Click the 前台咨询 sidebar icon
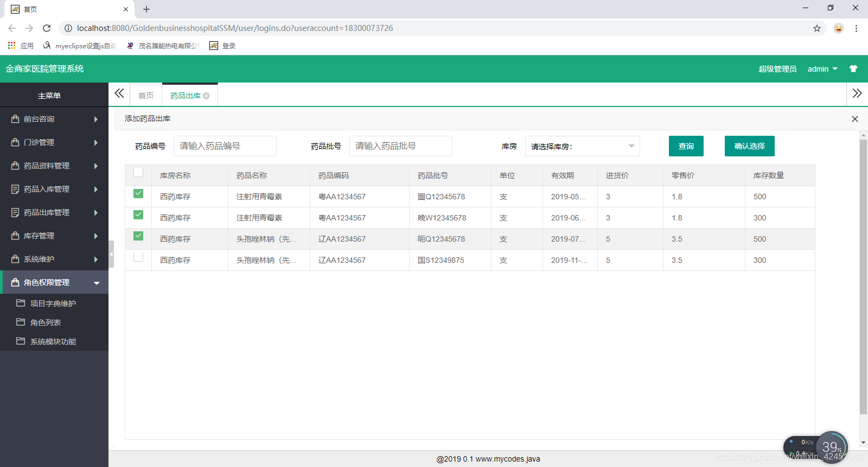868x467 pixels. click(15, 118)
